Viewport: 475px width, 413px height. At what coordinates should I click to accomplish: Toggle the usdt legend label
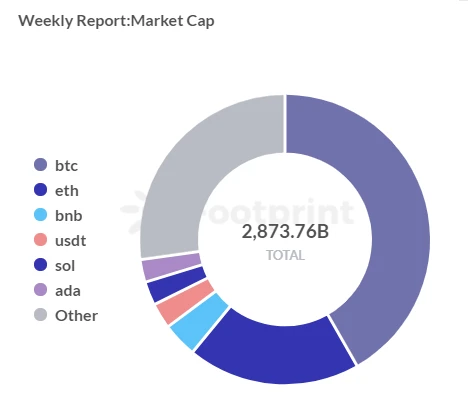pos(70,241)
